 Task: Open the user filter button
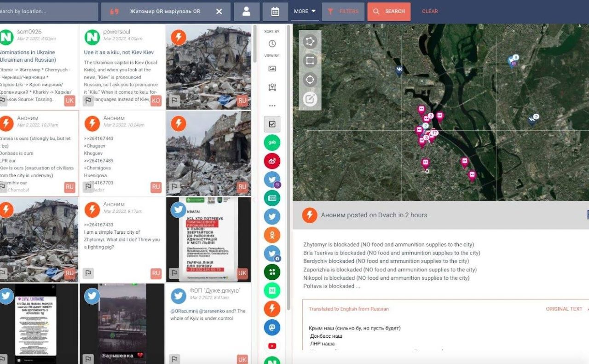click(247, 12)
